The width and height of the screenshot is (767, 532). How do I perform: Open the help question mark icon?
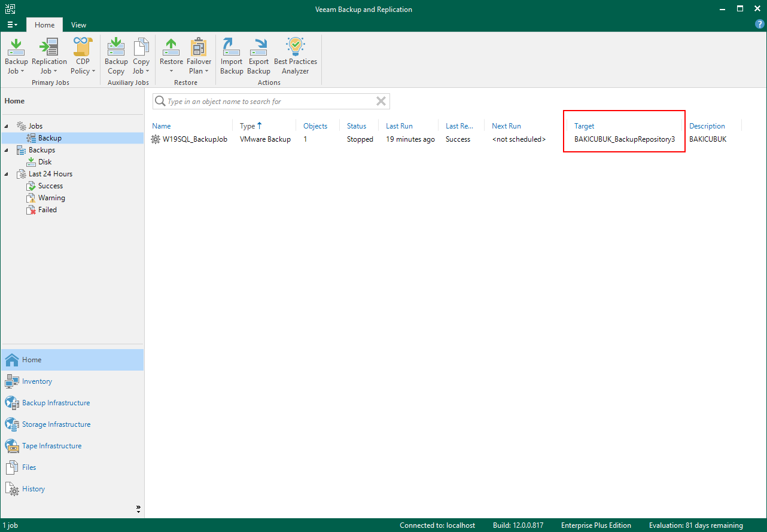(760, 25)
